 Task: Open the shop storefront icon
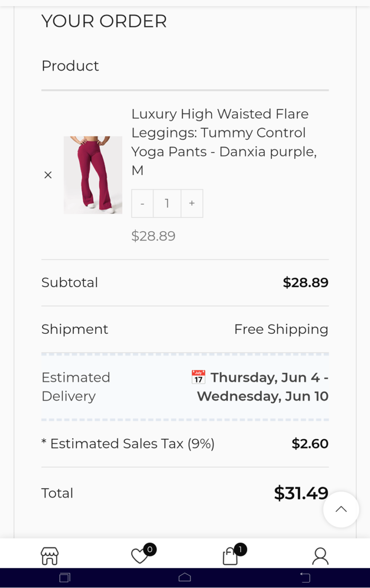(x=50, y=556)
